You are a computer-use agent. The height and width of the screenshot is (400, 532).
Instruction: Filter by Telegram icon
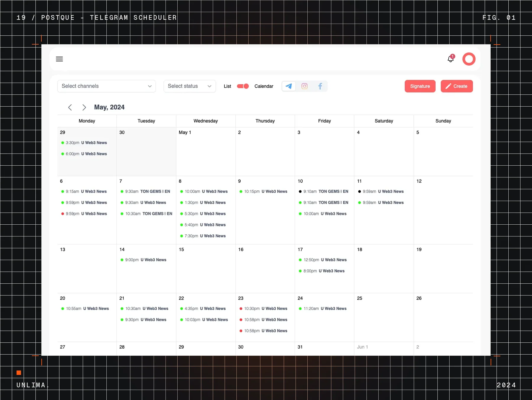tap(289, 86)
